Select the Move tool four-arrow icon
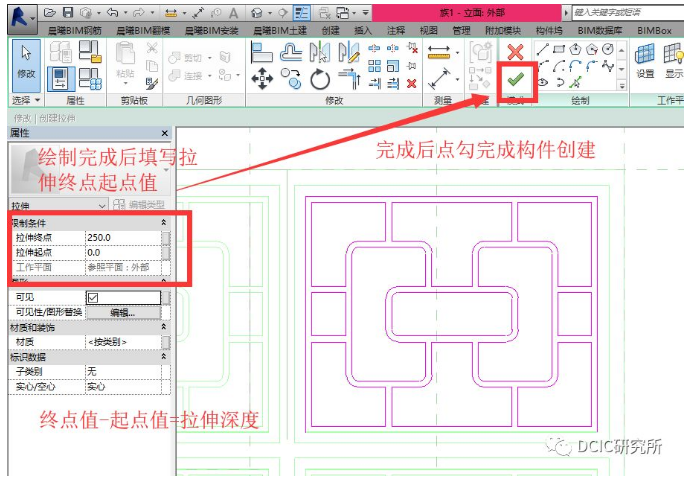The image size is (690, 480). coord(262,79)
